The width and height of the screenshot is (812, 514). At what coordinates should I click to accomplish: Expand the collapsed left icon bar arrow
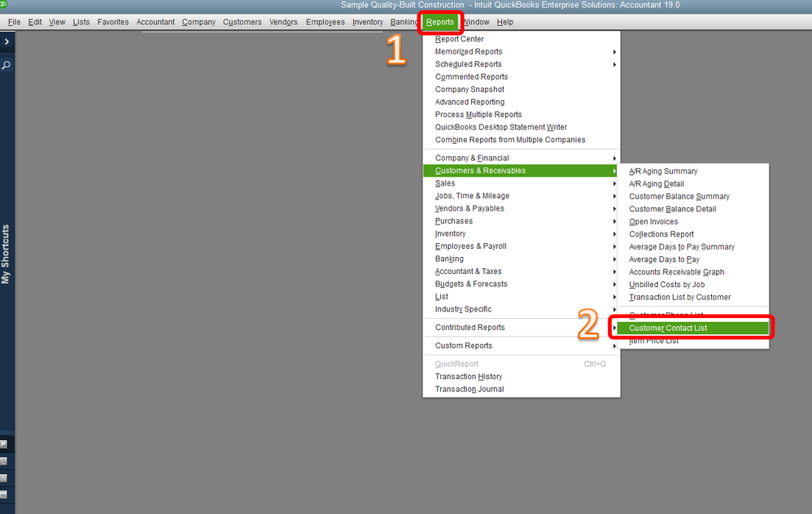tap(7, 41)
